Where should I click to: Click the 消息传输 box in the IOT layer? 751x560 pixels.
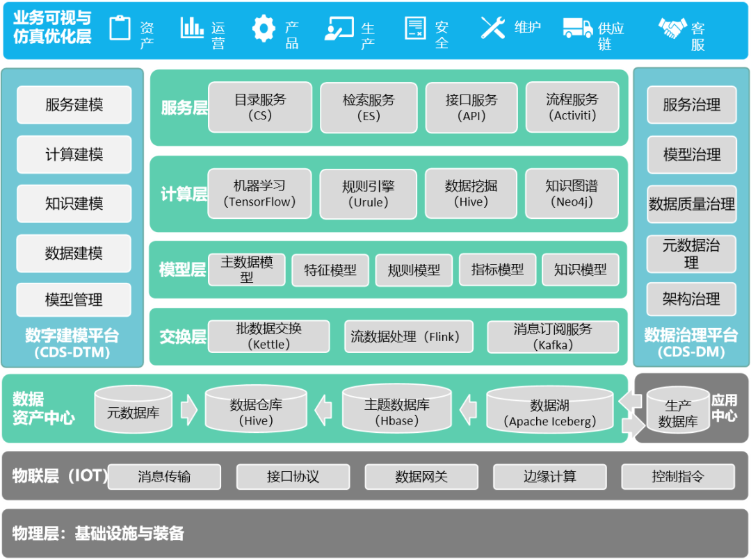click(165, 477)
